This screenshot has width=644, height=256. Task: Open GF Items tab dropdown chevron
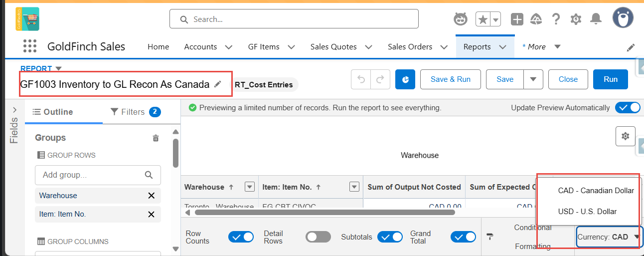pyautogui.click(x=292, y=47)
